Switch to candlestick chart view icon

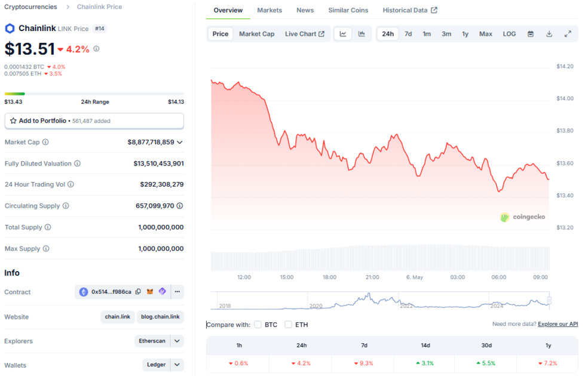coord(362,33)
